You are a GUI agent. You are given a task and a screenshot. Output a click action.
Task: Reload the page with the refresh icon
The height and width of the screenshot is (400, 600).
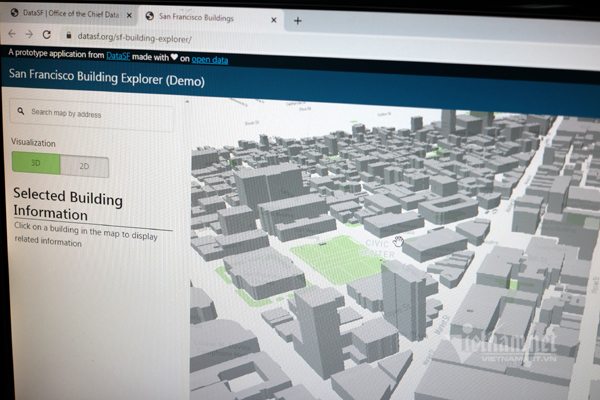coord(46,35)
